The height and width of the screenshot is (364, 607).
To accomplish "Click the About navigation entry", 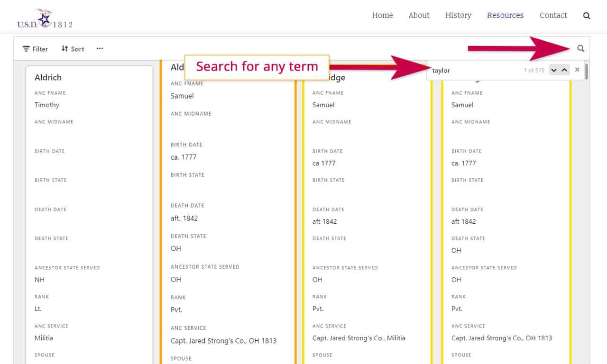I will 418,15.
